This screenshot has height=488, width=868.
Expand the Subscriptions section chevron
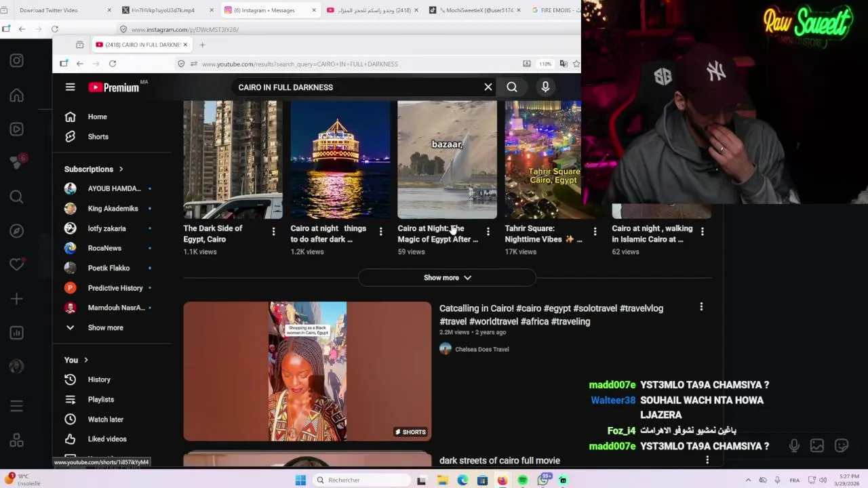[x=121, y=169]
